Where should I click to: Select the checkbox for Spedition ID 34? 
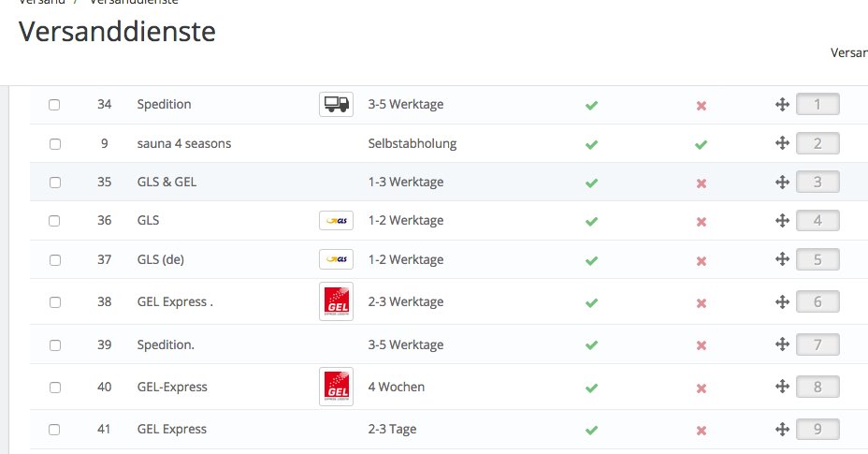pos(54,105)
